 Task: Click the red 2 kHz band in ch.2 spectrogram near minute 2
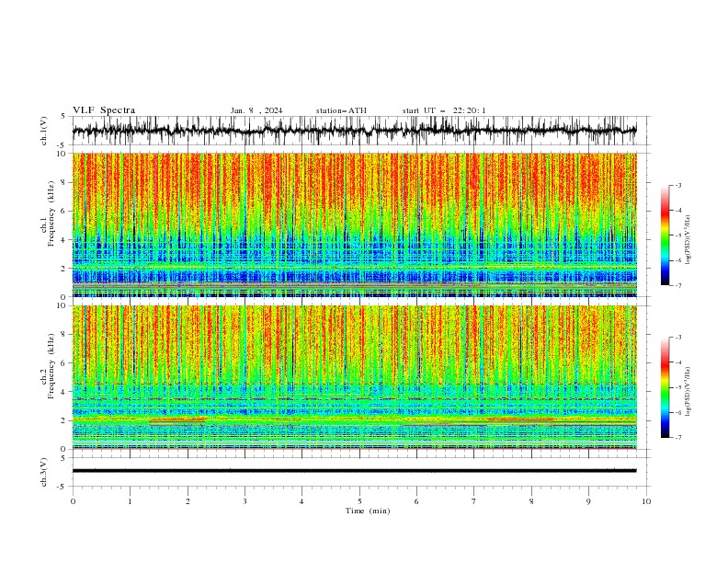coord(177,419)
